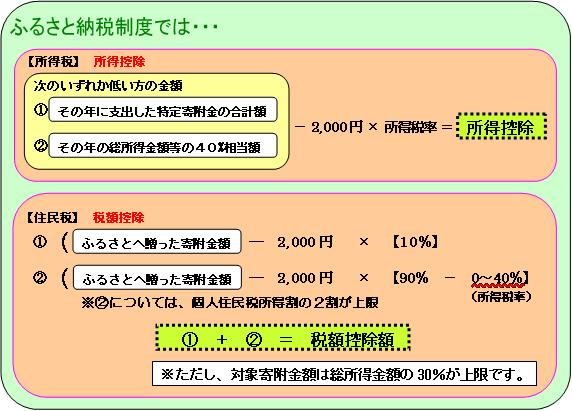Image resolution: width=572 pixels, height=411 pixels.
Task: Click the ① + ② = 税額控除額 result box
Action: tap(283, 337)
